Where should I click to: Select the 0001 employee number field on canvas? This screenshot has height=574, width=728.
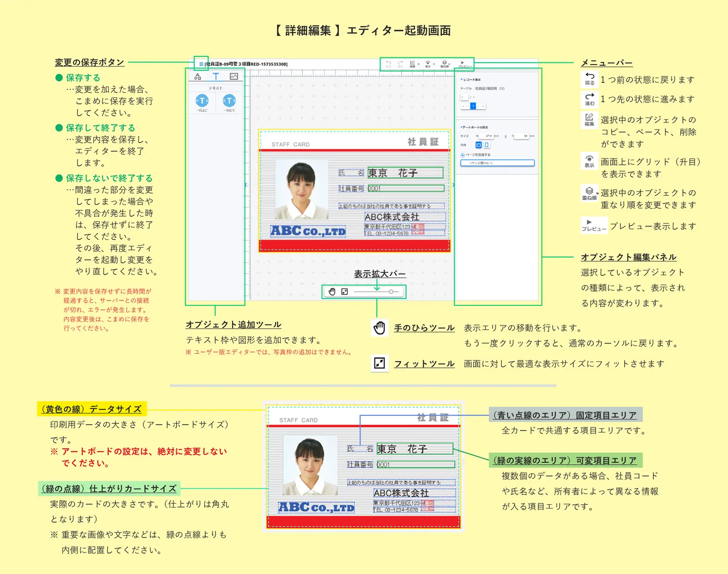406,188
